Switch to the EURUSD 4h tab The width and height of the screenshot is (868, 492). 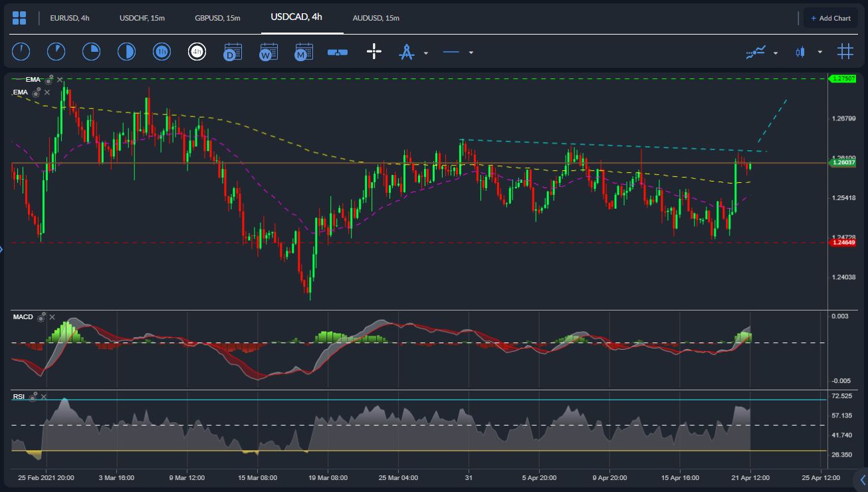tap(68, 19)
